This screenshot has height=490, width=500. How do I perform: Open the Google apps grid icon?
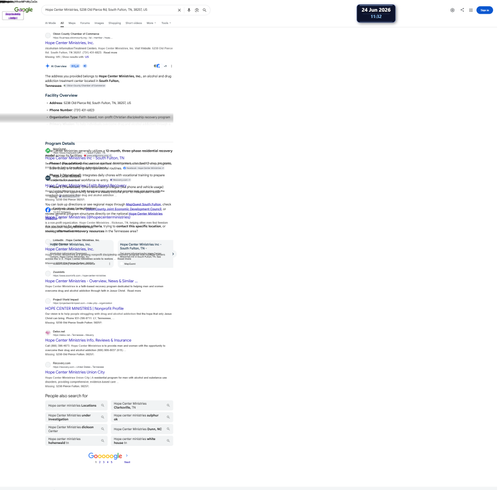[x=471, y=10]
